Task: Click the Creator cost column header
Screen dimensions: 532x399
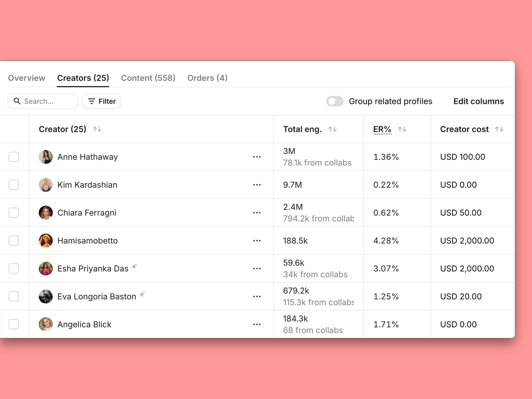Action: (464, 129)
